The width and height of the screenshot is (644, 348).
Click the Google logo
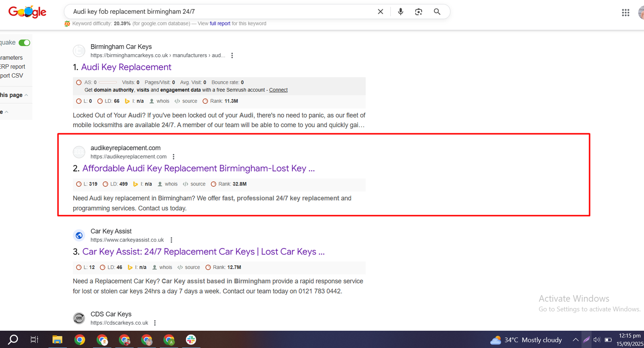[x=27, y=12]
